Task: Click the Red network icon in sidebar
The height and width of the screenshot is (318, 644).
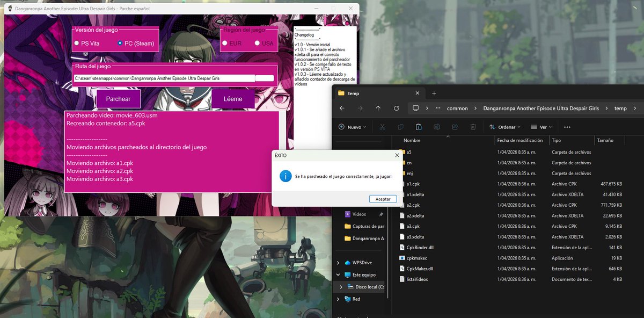Action: 348,299
